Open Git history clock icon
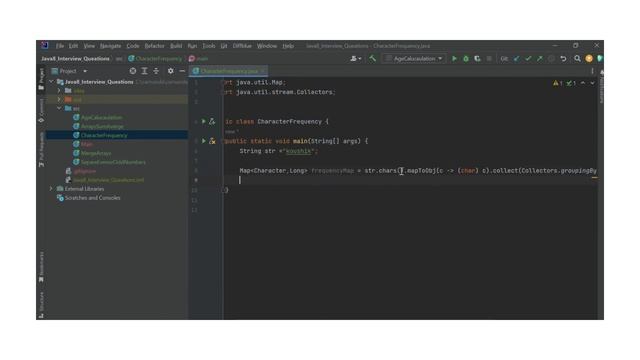Screen dimensions: 640x360 pos(551,59)
